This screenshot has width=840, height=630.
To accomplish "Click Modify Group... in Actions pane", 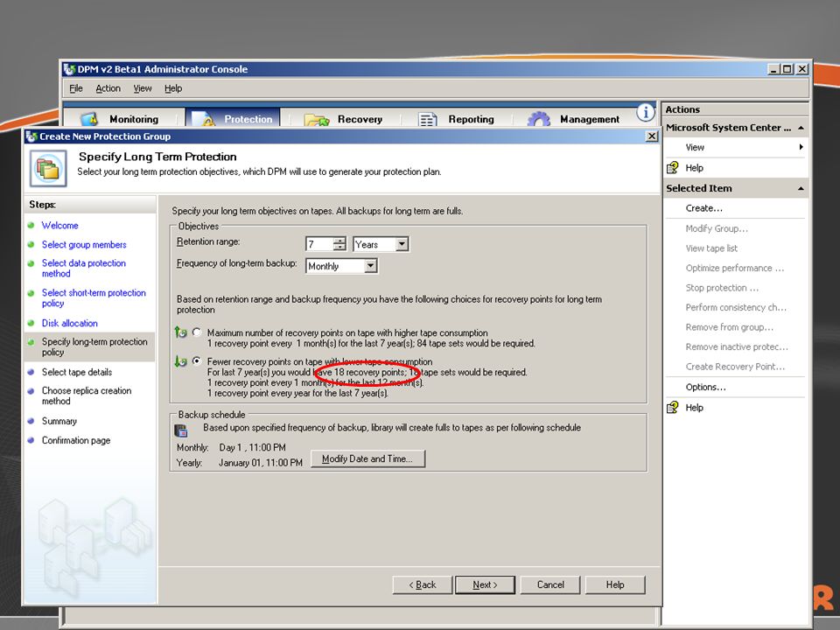I will click(717, 228).
